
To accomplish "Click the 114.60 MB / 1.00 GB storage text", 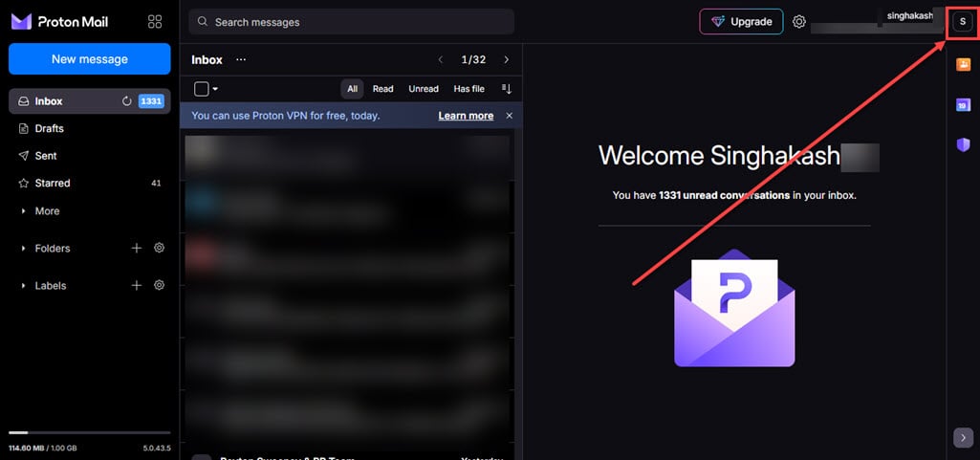I will coord(42,449).
